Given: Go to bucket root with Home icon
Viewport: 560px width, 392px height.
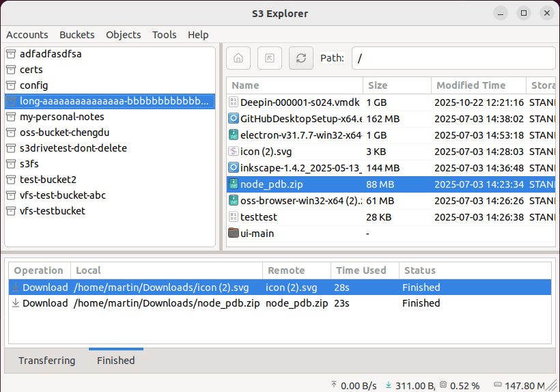Looking at the screenshot, I should [x=238, y=58].
